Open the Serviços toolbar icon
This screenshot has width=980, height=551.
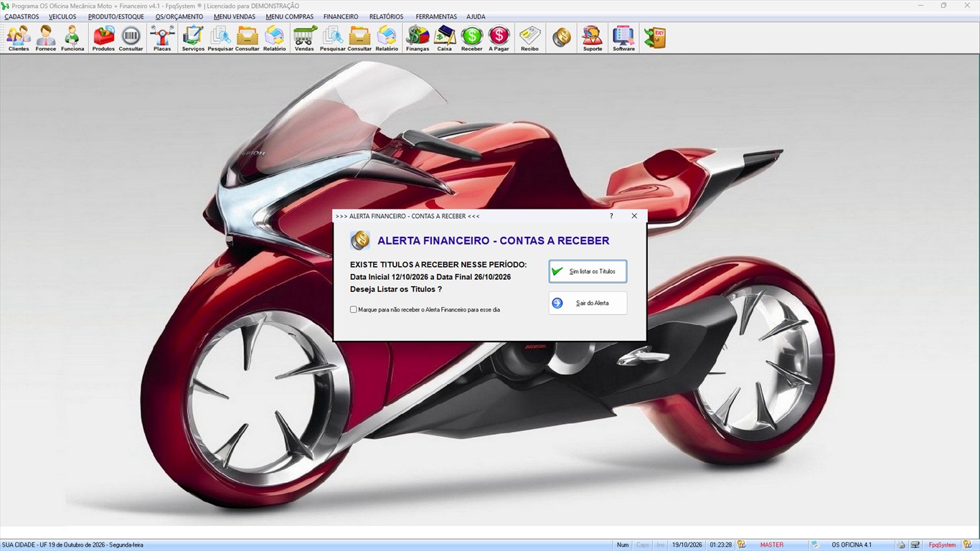pyautogui.click(x=193, y=38)
